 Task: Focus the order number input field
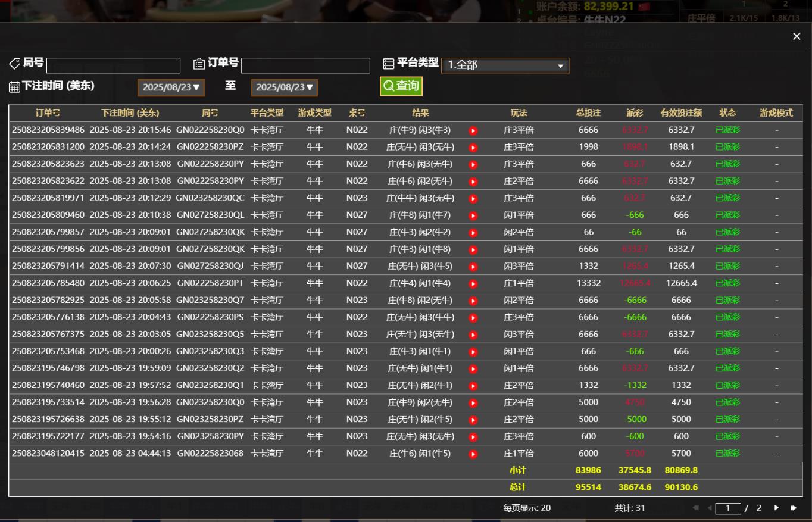pyautogui.click(x=305, y=65)
